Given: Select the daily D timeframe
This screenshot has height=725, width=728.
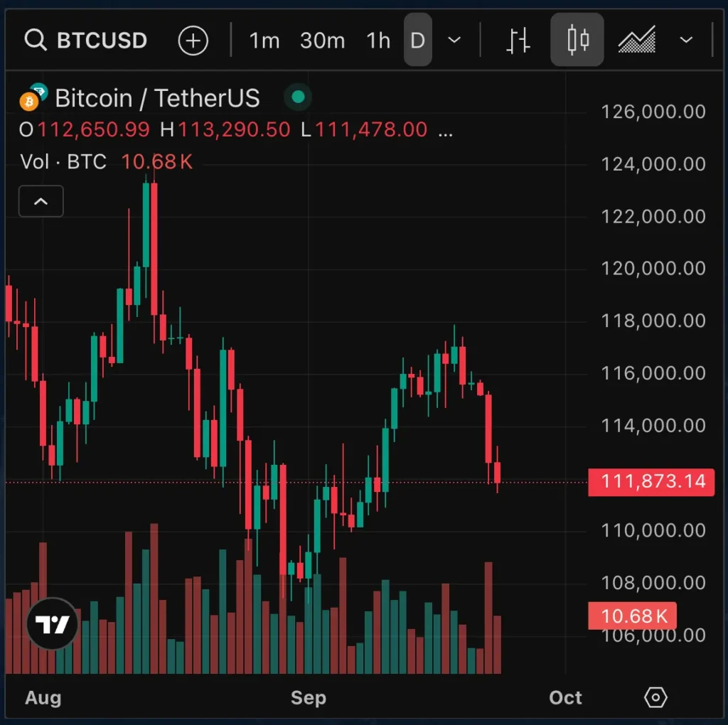Looking at the screenshot, I should pos(417,41).
